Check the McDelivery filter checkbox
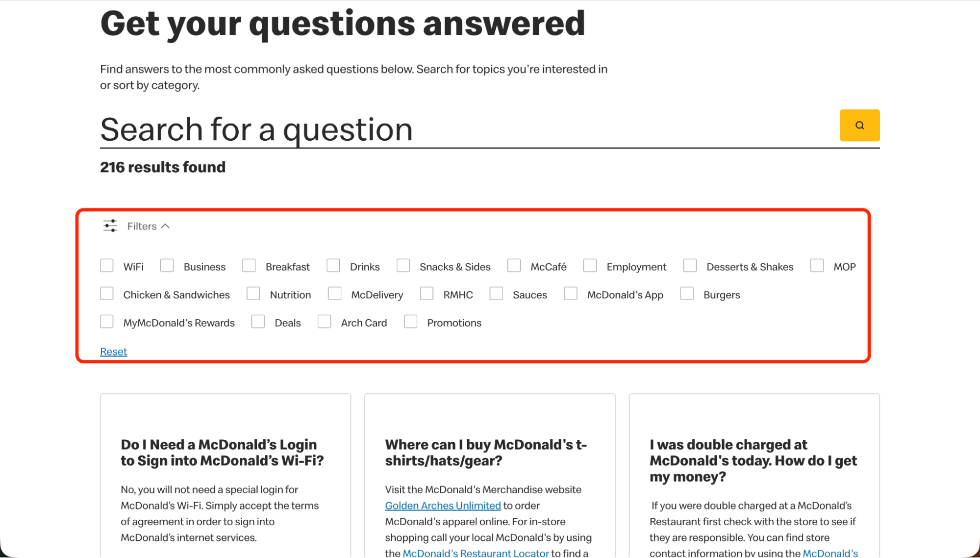The width and height of the screenshot is (980, 558). coord(334,293)
